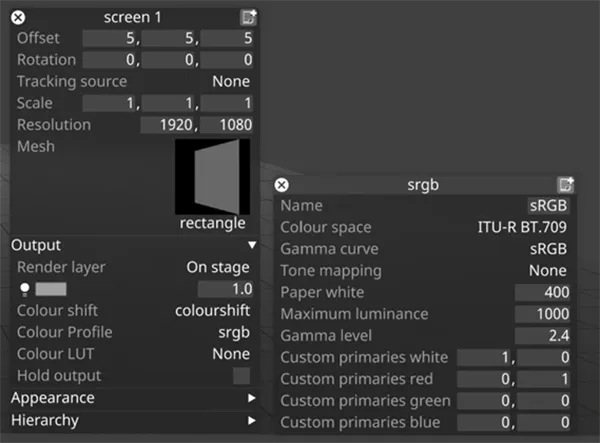Expand the Hierarchy section
The image size is (600, 443).
pos(251,420)
